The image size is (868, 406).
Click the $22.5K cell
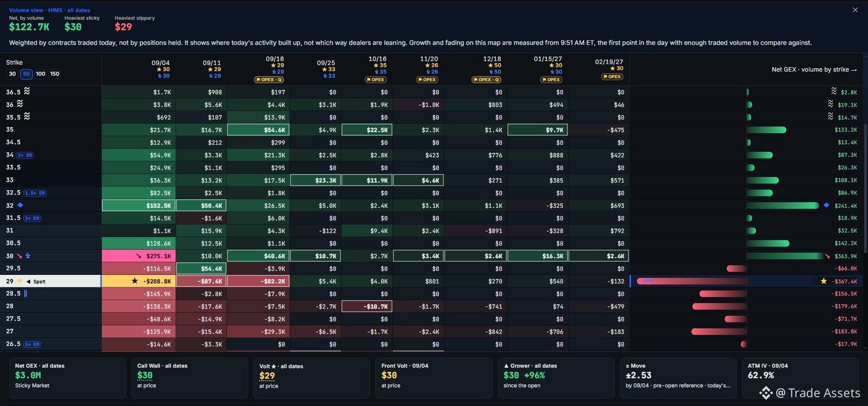point(367,130)
